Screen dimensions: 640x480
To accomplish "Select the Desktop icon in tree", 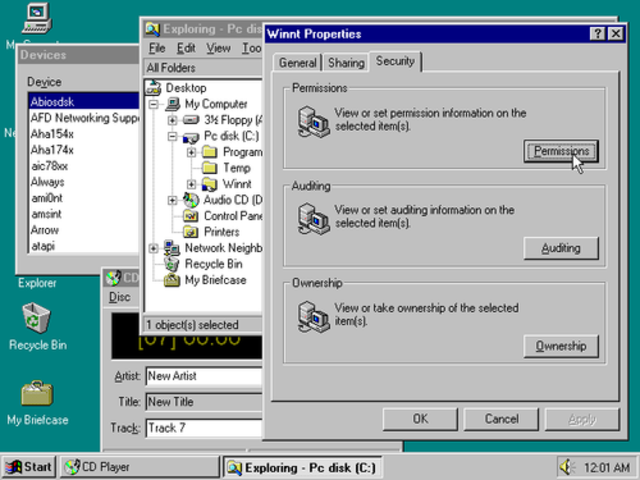I will 154,88.
